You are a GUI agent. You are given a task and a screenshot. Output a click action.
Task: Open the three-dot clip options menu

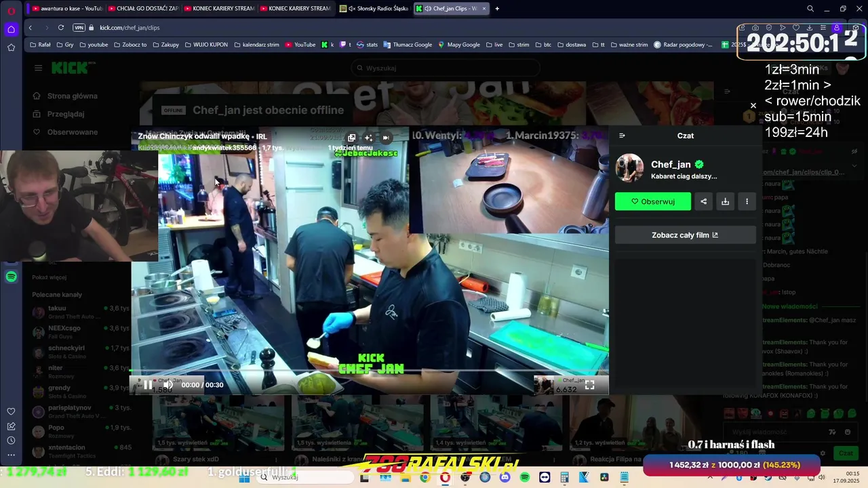[747, 201]
